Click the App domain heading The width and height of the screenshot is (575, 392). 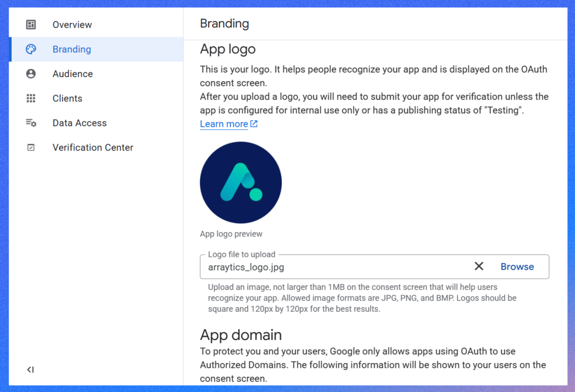click(x=241, y=335)
